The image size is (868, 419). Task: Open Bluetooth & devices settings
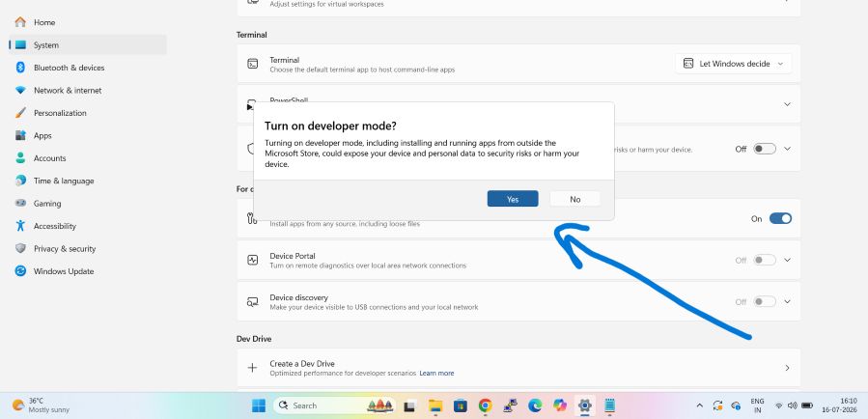88,68
